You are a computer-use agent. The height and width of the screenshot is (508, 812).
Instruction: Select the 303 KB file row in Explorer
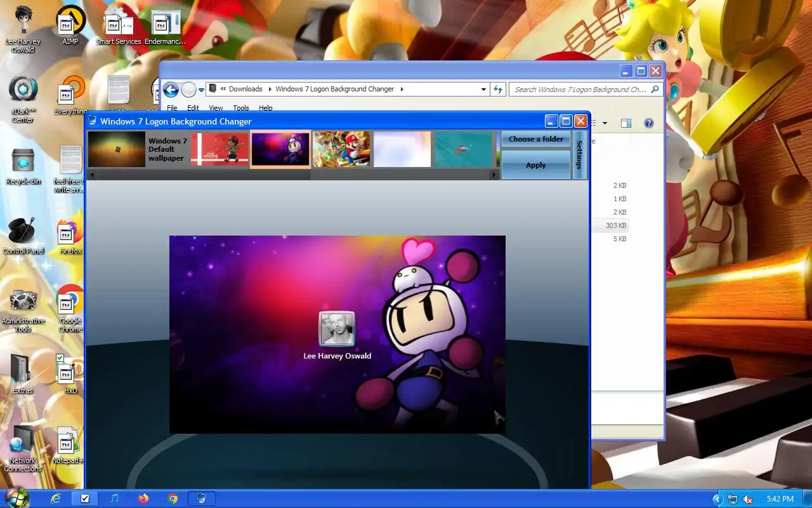[x=609, y=225]
